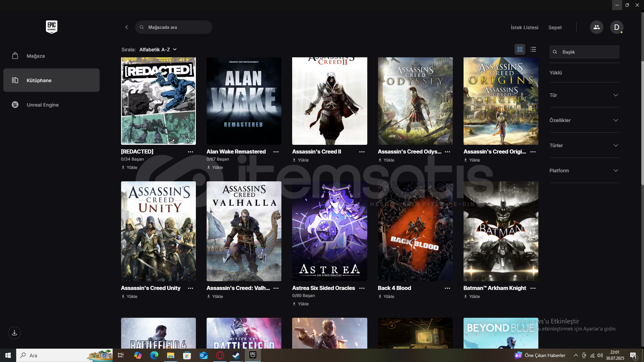This screenshot has width=644, height=362.
Task: Open more options for Back 4 Blood
Action: click(447, 288)
